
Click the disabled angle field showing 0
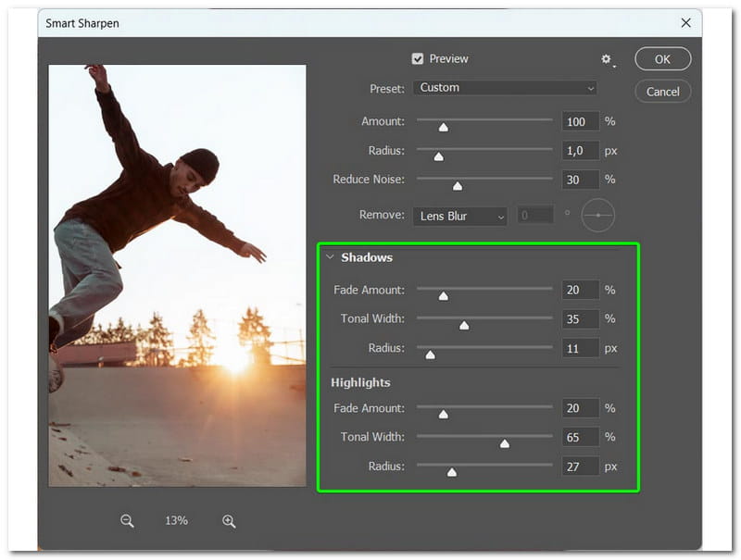(x=535, y=216)
